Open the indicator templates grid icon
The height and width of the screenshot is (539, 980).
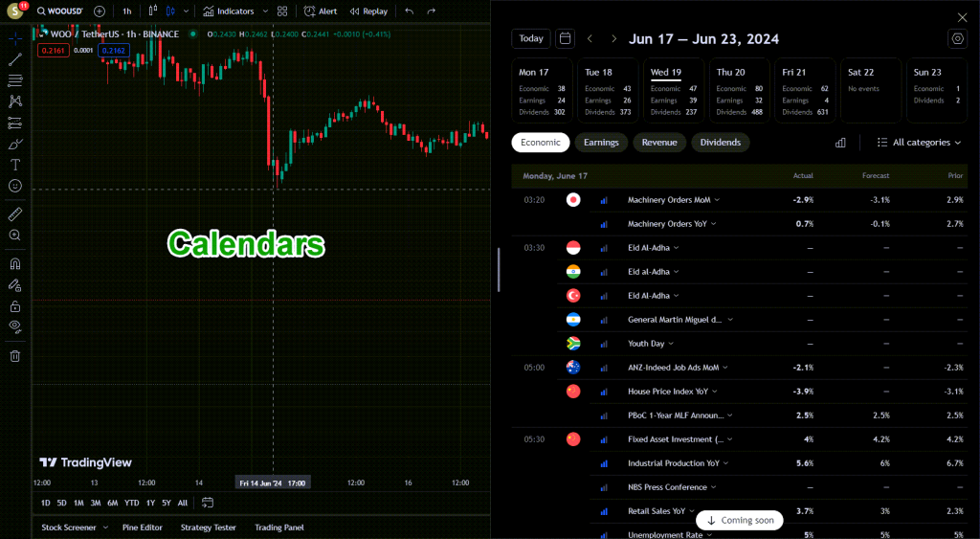(x=282, y=11)
